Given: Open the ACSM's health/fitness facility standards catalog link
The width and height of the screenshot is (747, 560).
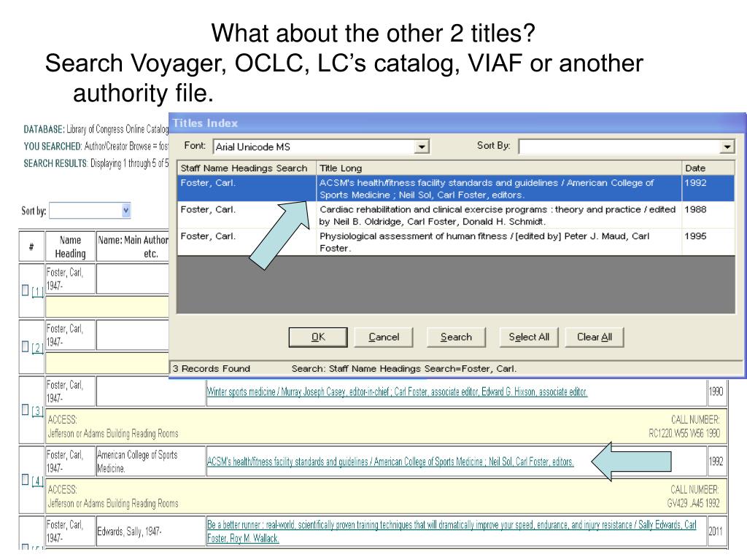Looking at the screenshot, I should click(x=390, y=462).
